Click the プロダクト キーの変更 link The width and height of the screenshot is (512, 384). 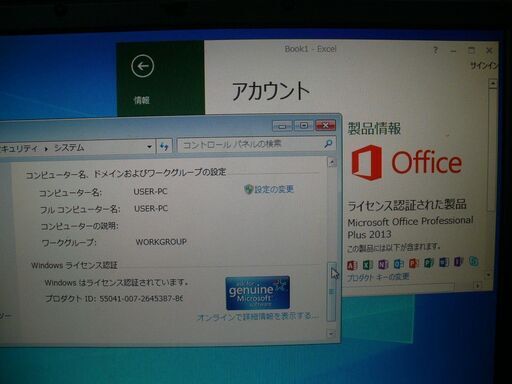378,277
